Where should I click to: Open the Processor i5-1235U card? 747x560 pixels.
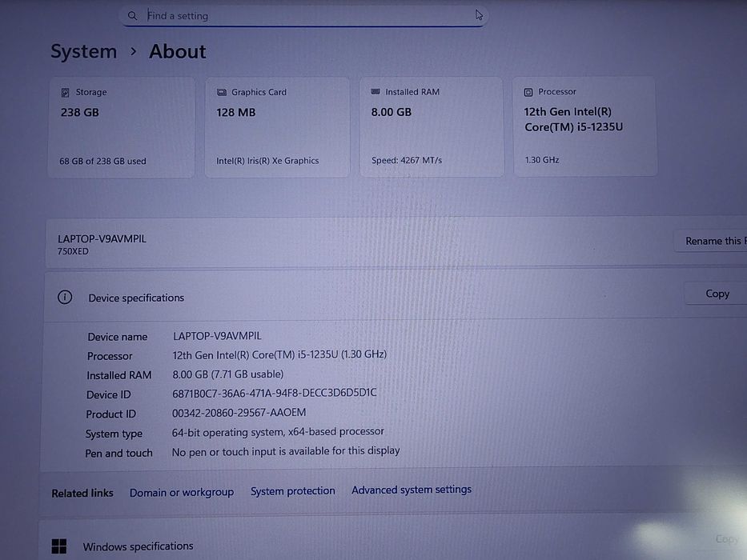coord(585,126)
